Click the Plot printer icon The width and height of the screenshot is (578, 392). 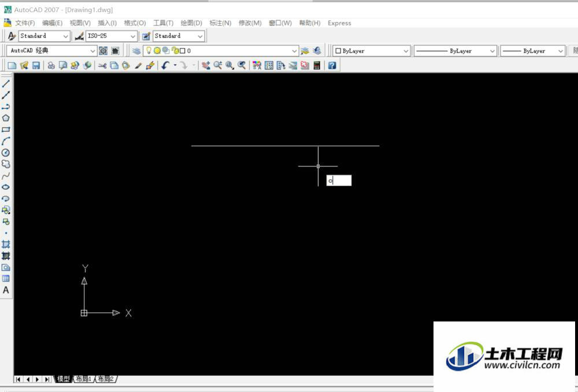[x=51, y=66]
